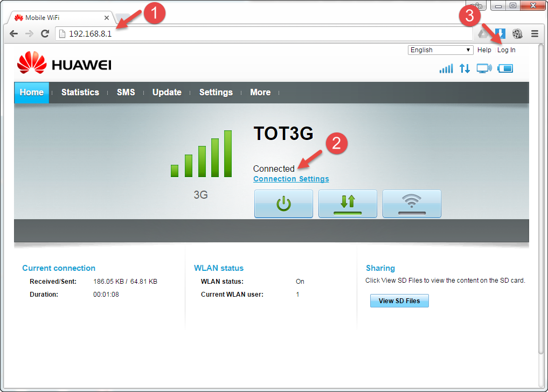Screen dimensions: 548x392
Task: Minimize the browser window
Action: (x=498, y=5)
